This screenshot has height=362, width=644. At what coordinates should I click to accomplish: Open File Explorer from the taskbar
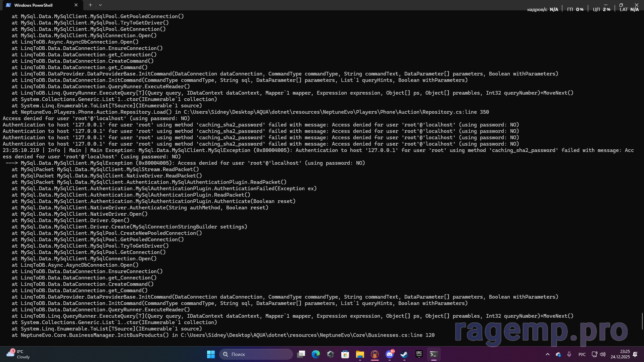(360, 354)
